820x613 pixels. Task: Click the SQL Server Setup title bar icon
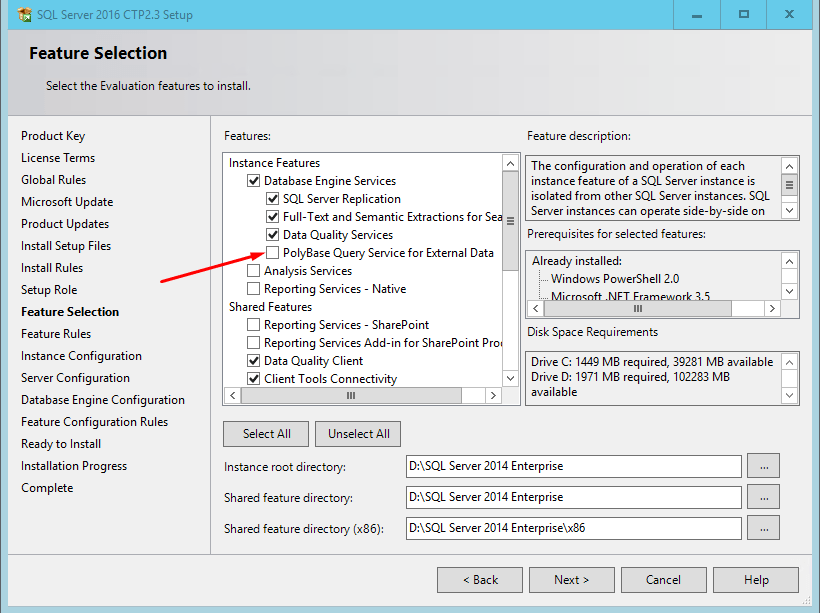(24, 14)
